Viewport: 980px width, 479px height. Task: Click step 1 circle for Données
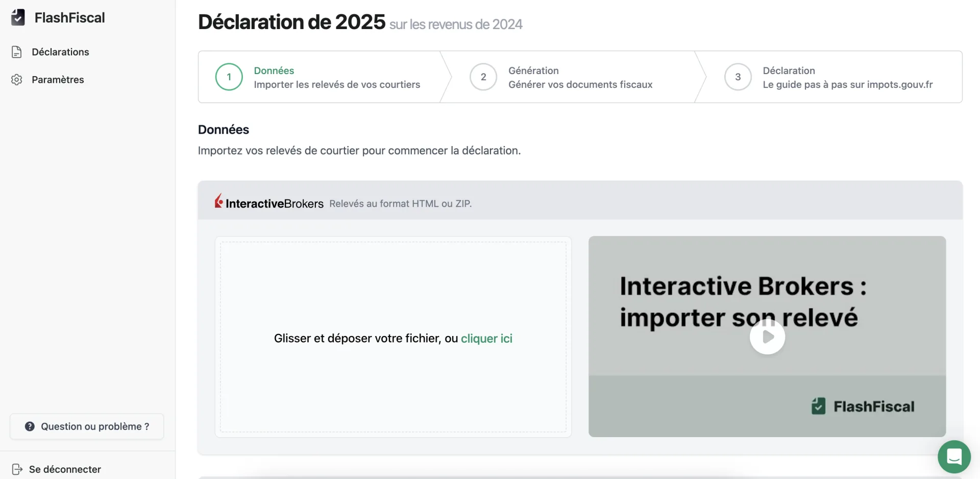click(229, 77)
